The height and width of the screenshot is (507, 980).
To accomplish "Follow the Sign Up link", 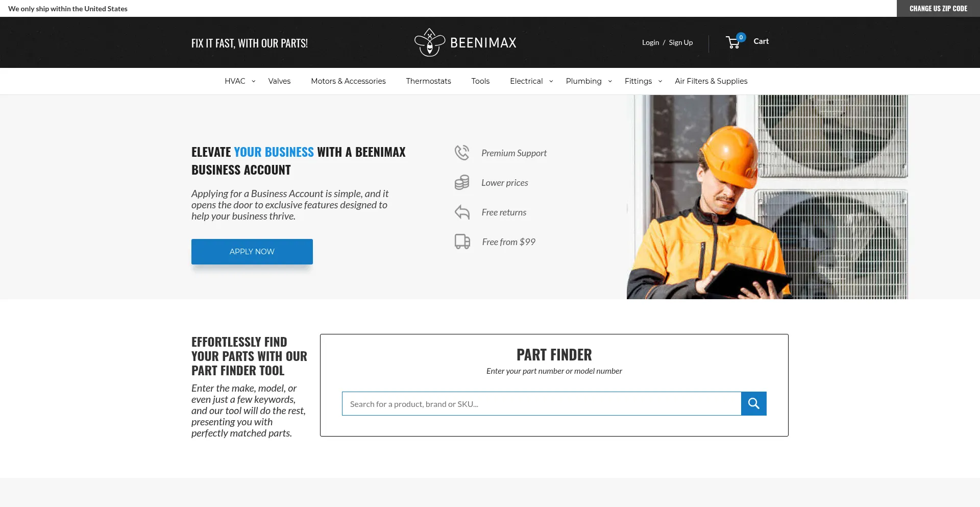I will click(681, 42).
